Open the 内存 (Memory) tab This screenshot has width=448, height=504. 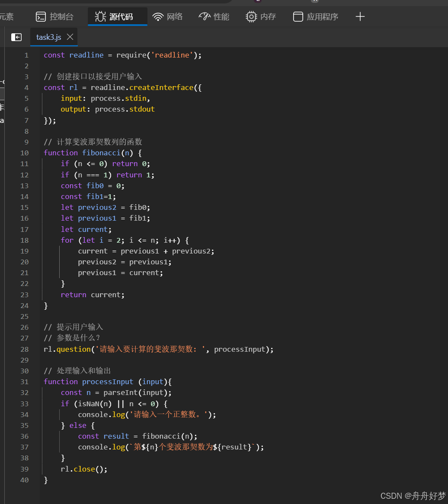click(x=261, y=17)
